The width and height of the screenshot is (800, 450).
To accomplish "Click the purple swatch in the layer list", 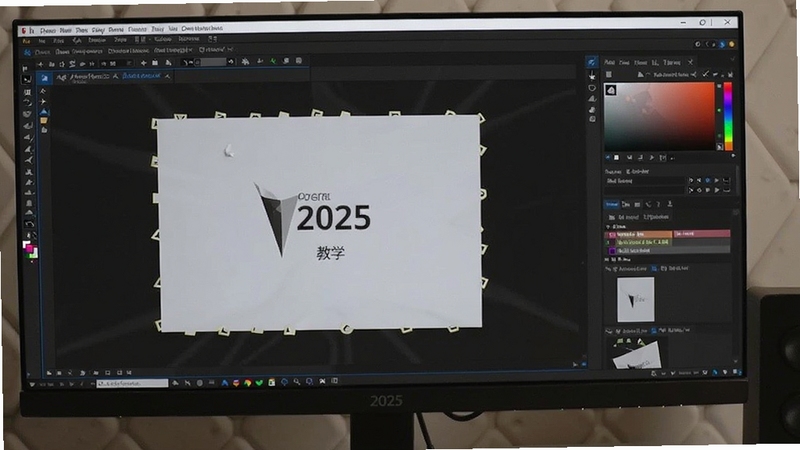I will click(612, 251).
